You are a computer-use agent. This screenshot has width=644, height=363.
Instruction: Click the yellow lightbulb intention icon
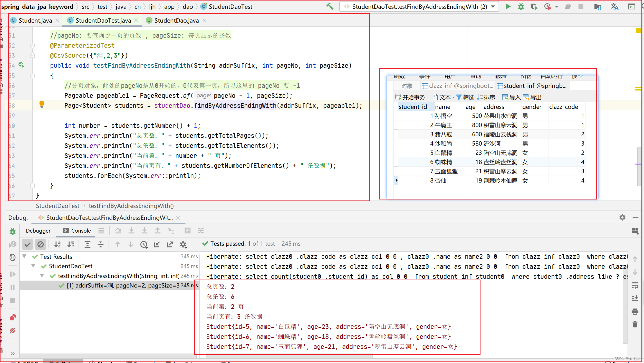point(42,104)
